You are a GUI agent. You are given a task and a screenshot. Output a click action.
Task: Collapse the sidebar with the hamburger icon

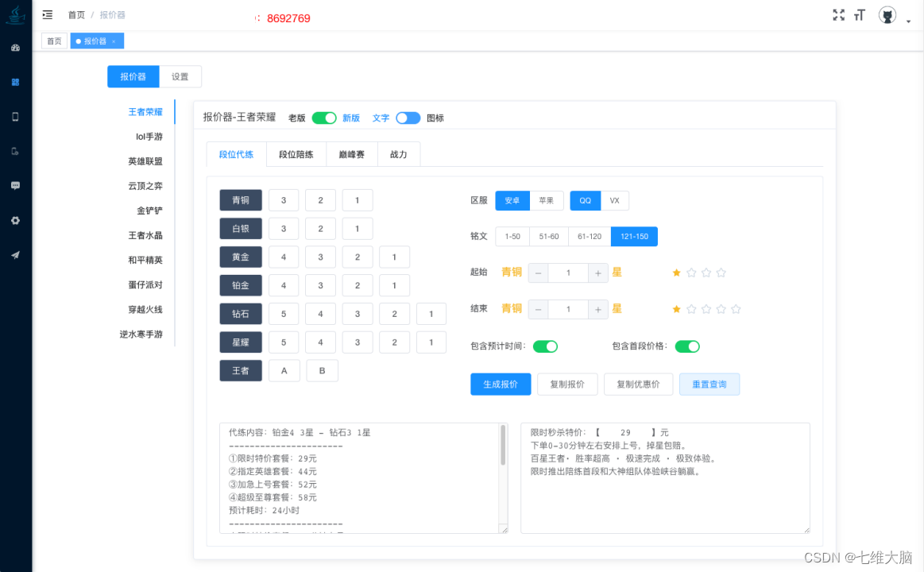point(48,15)
